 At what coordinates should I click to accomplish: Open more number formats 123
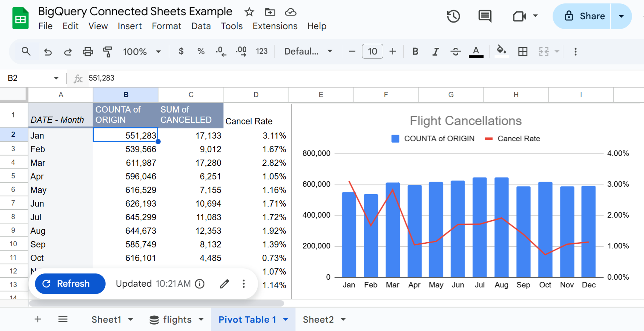pos(262,52)
